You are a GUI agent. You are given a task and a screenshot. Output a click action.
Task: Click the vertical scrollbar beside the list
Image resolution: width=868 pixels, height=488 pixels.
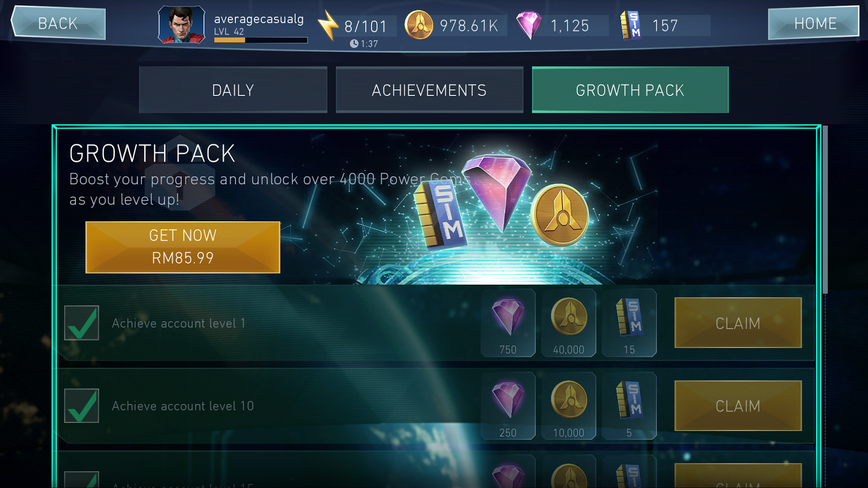coord(825,210)
